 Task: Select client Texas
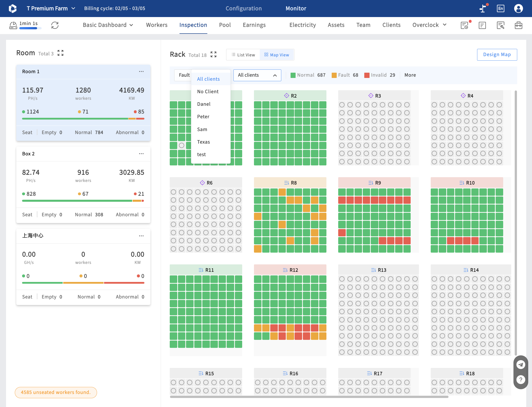point(211,142)
